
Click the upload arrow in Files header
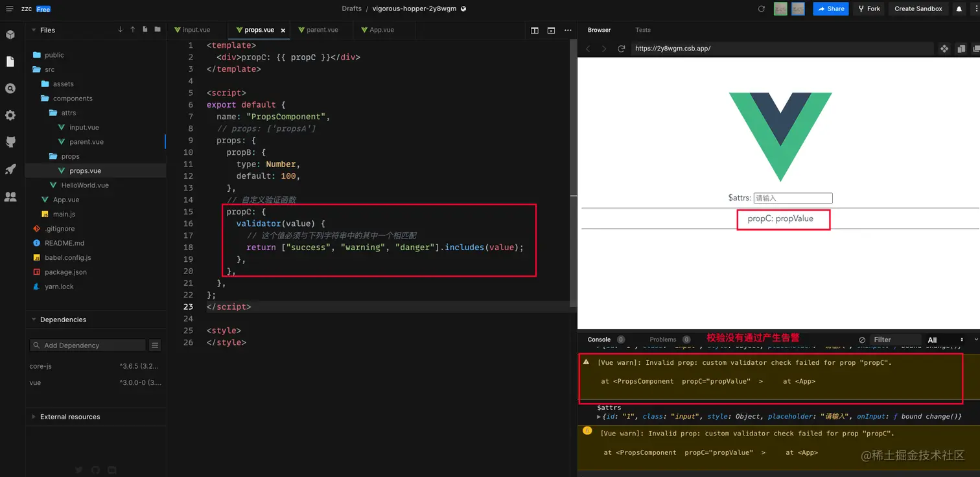pyautogui.click(x=133, y=30)
